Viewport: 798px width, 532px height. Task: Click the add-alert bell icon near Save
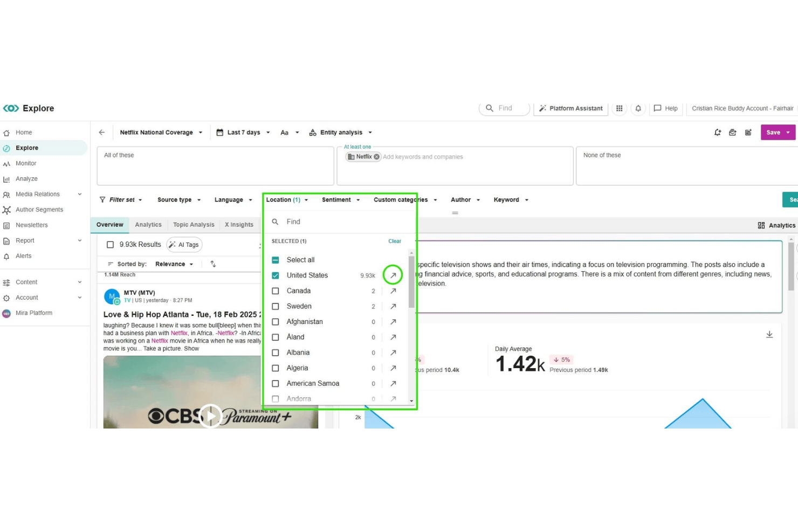click(x=718, y=133)
